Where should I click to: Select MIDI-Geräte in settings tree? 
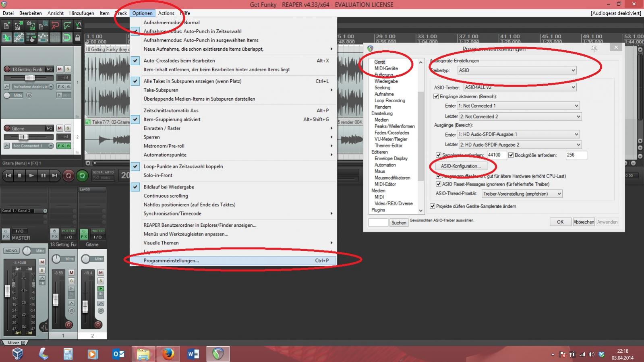point(386,68)
